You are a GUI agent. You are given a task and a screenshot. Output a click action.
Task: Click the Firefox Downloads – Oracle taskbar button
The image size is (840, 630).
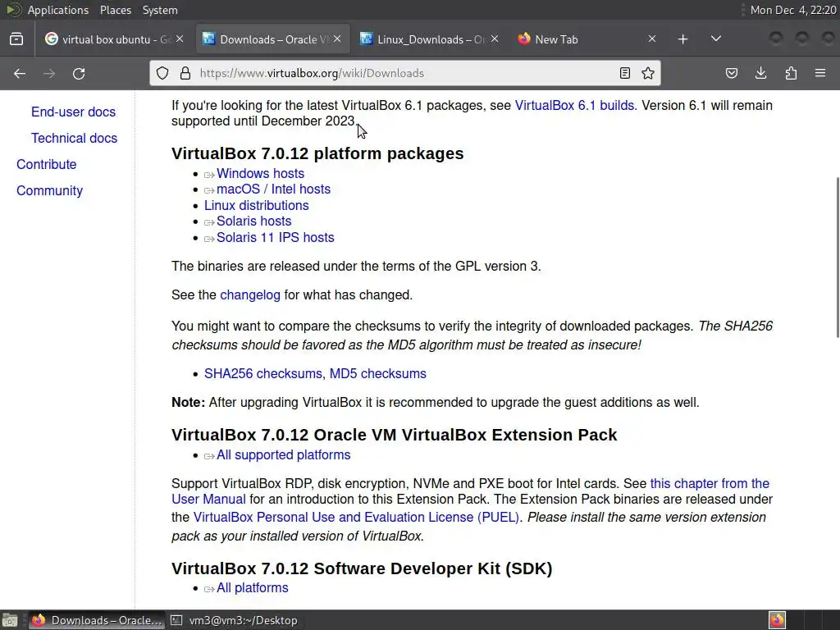click(97, 620)
